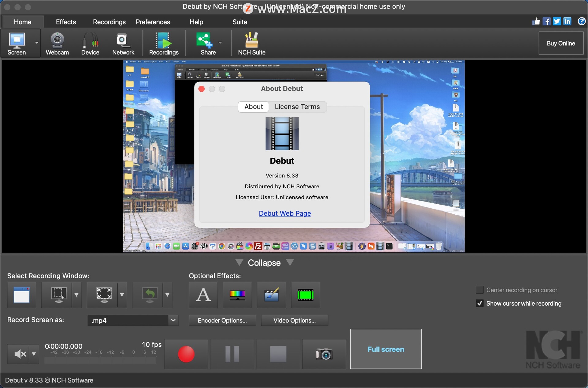Expand the rectangle selection dropdown arrow

(x=77, y=295)
